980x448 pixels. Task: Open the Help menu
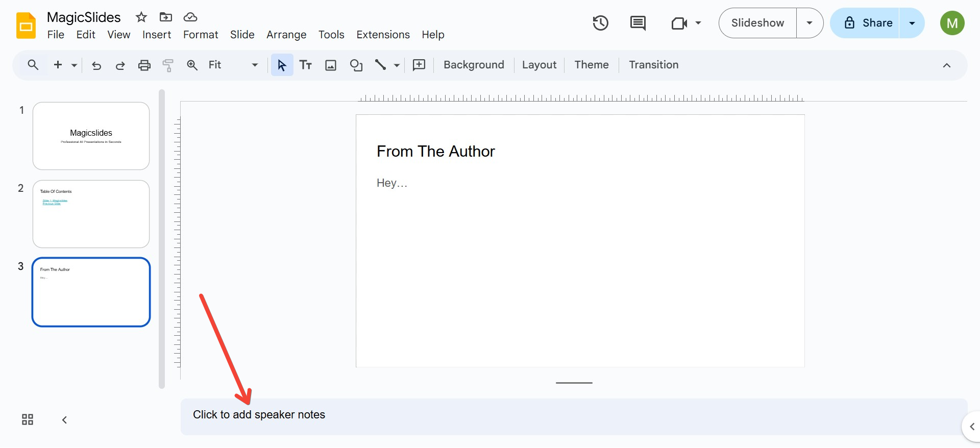point(433,35)
